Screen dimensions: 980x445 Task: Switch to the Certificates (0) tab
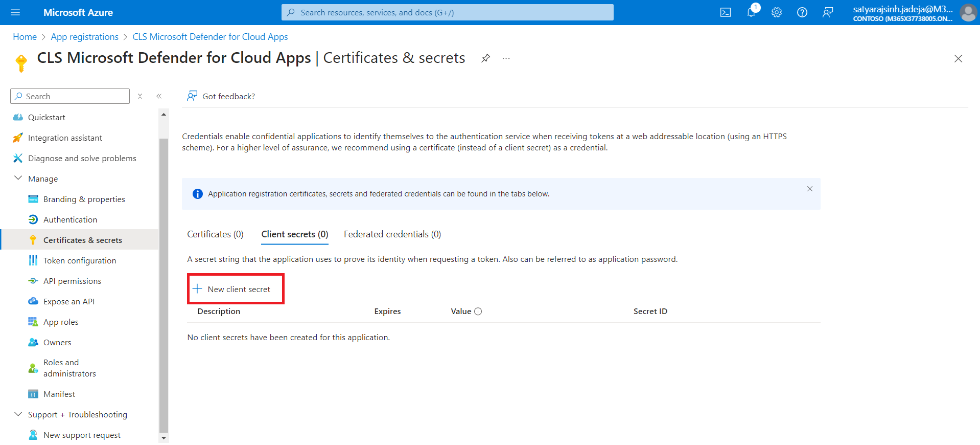pyautogui.click(x=215, y=234)
